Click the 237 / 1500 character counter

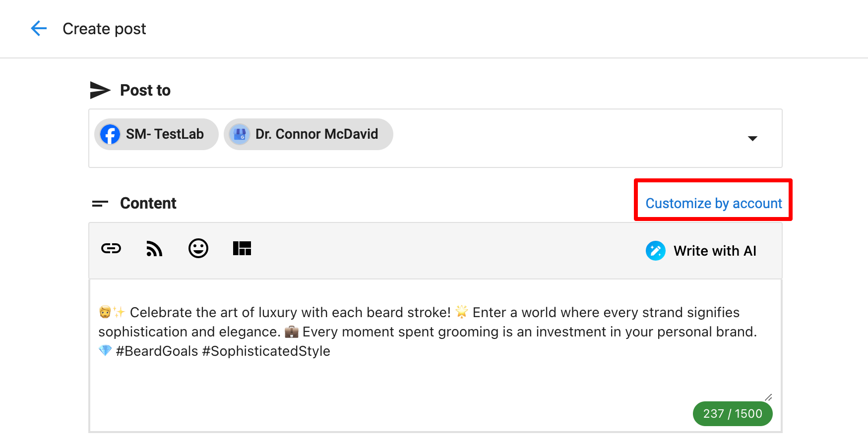point(732,414)
